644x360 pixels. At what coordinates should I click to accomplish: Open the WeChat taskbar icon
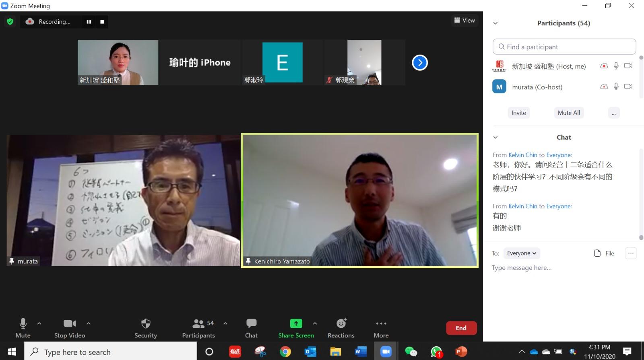tap(411, 352)
